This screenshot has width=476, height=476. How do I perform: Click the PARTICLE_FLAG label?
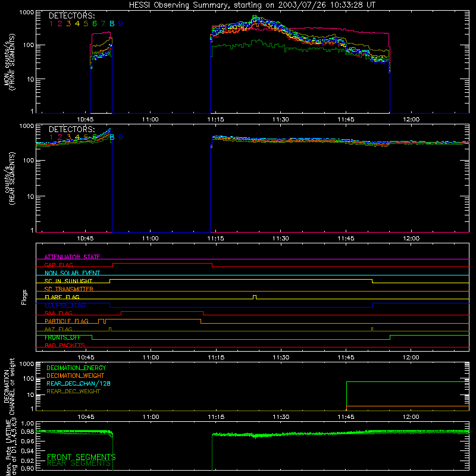coord(67,321)
